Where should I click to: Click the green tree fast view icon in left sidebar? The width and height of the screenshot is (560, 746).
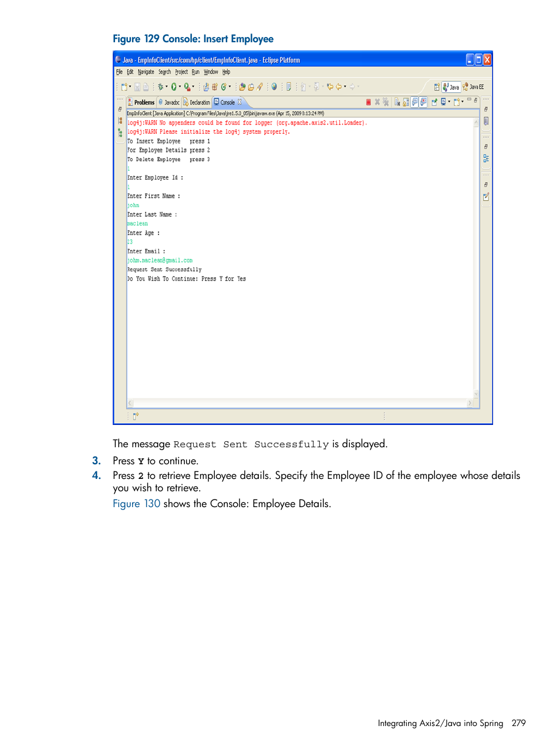coord(120,133)
